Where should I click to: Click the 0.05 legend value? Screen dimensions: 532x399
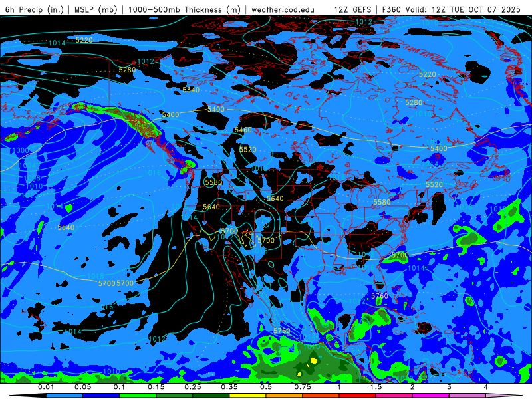(x=82, y=387)
